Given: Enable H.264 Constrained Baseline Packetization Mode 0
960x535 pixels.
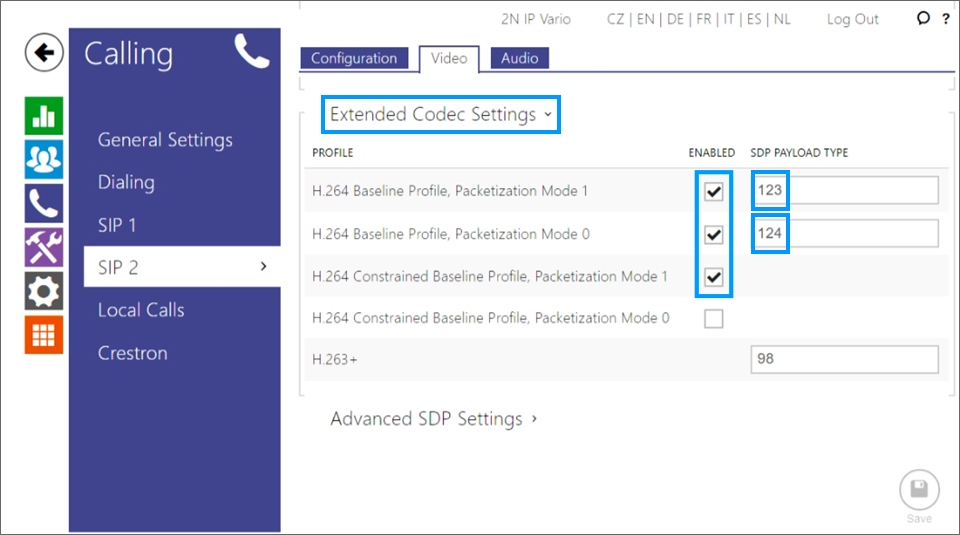Looking at the screenshot, I should click(x=713, y=319).
